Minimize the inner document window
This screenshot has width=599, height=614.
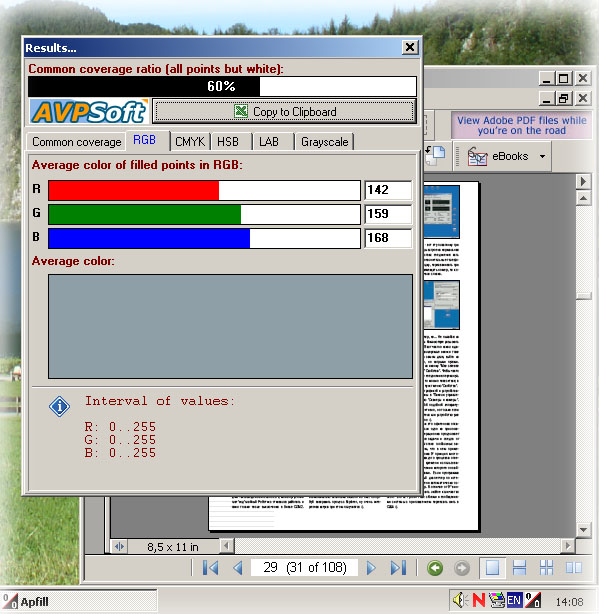(547, 98)
